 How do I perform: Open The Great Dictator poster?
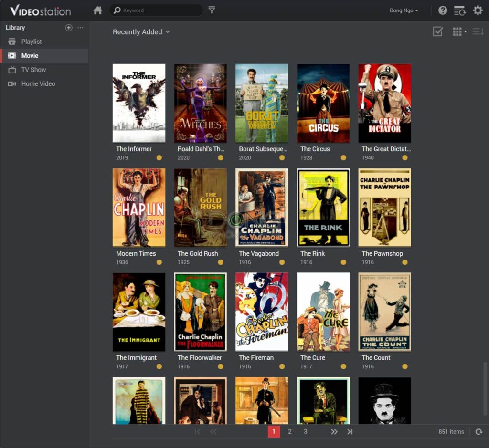pyautogui.click(x=385, y=103)
